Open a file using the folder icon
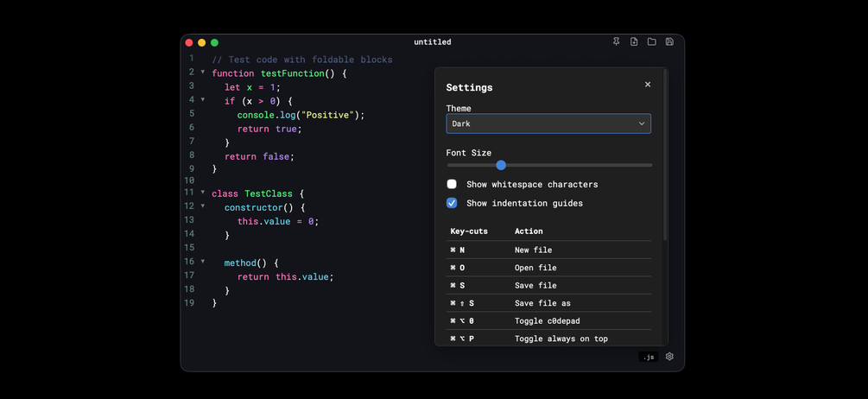Screen dimensions: 868x399 pyautogui.click(x=652, y=41)
